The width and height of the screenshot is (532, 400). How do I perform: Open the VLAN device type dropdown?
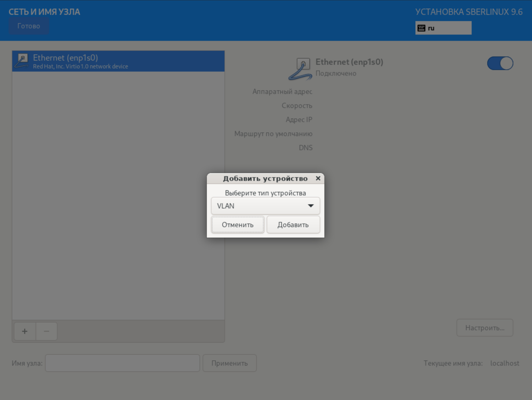[265, 206]
